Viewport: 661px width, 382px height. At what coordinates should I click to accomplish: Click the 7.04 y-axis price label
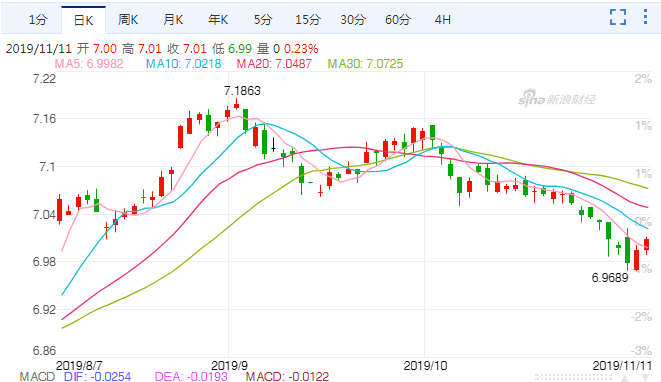[x=44, y=215]
